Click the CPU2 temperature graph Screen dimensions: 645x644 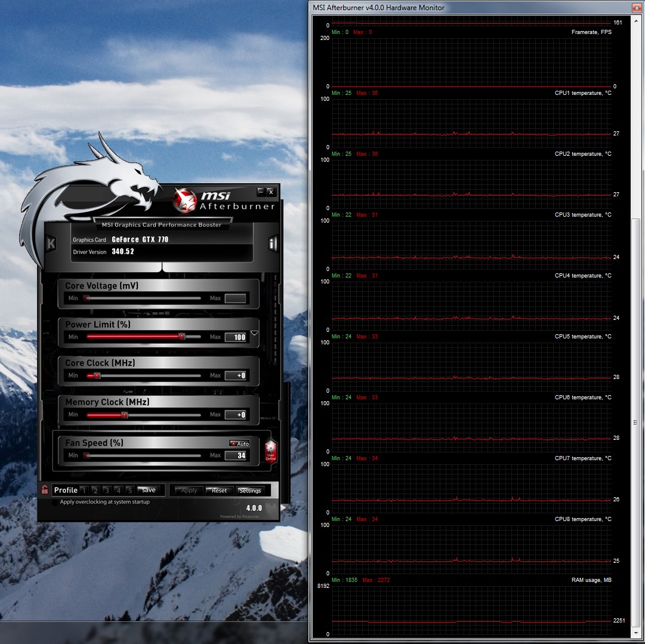click(471, 184)
